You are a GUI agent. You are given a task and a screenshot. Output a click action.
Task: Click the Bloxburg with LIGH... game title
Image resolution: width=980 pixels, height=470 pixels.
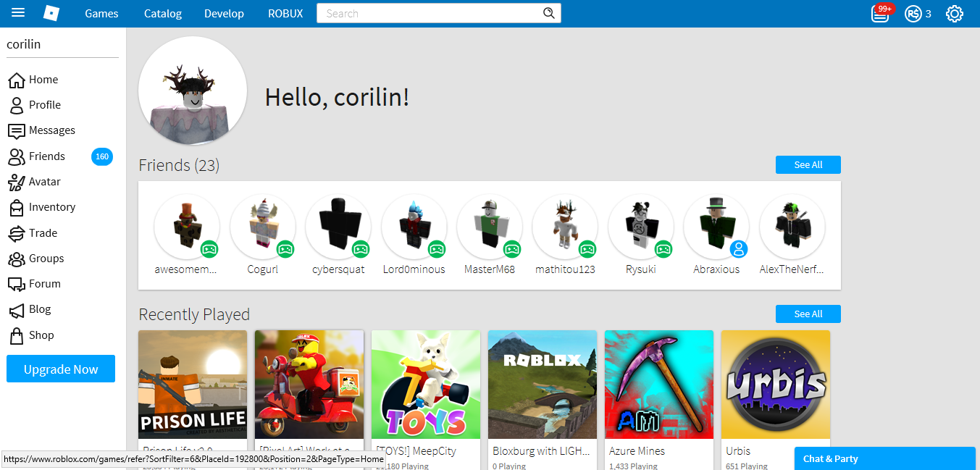click(542, 450)
